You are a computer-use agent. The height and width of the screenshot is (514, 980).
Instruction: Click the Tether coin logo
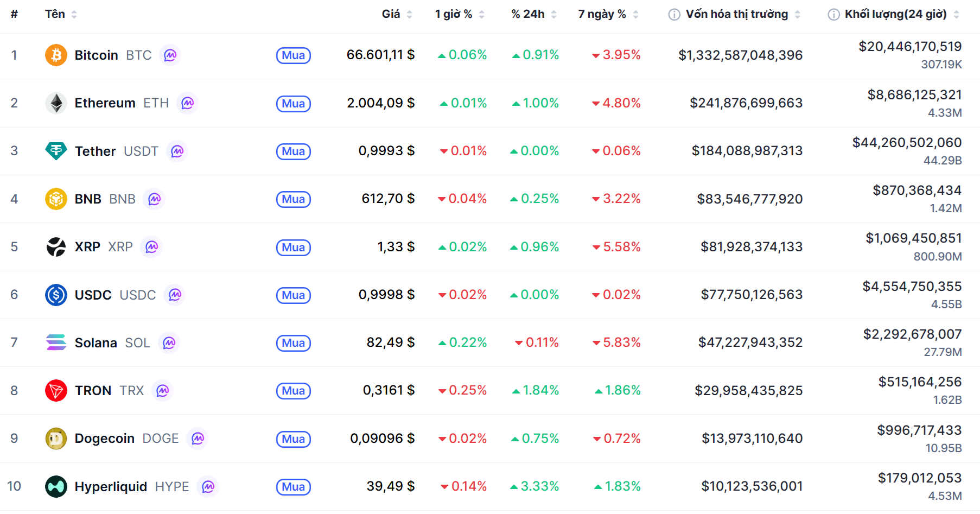tap(56, 151)
